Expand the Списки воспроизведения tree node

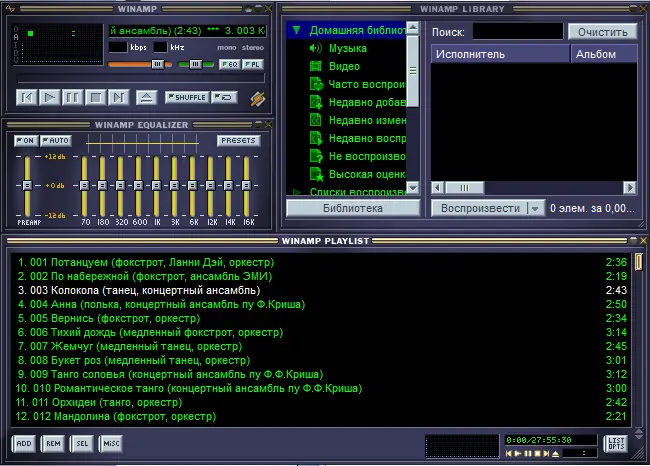(x=296, y=192)
